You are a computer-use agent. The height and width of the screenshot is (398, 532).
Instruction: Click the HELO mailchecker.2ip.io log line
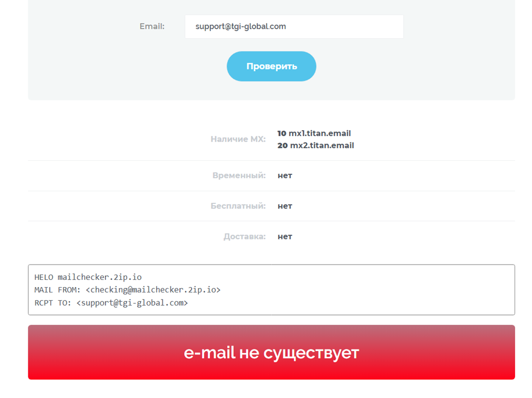pyautogui.click(x=88, y=277)
